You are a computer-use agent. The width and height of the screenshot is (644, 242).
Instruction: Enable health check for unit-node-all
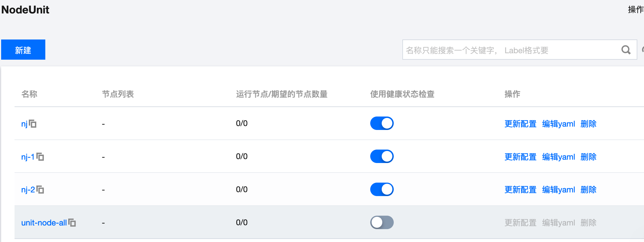[382, 222]
